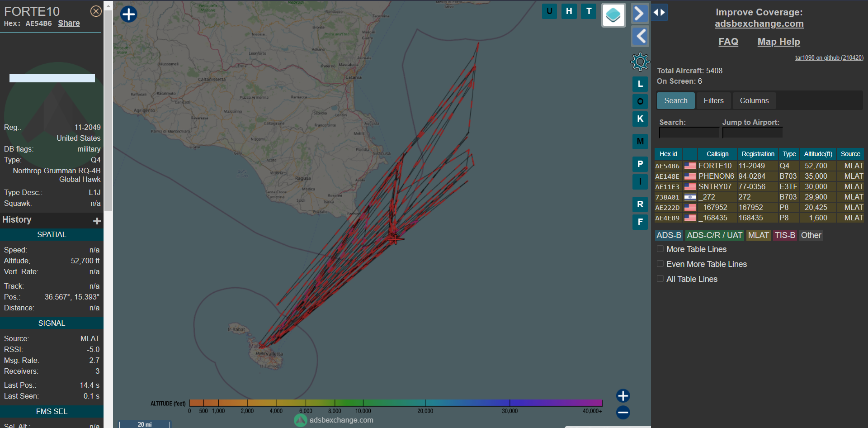Visit adsbexchange.com coverage link
Viewport: 868px width, 428px height.
click(759, 24)
